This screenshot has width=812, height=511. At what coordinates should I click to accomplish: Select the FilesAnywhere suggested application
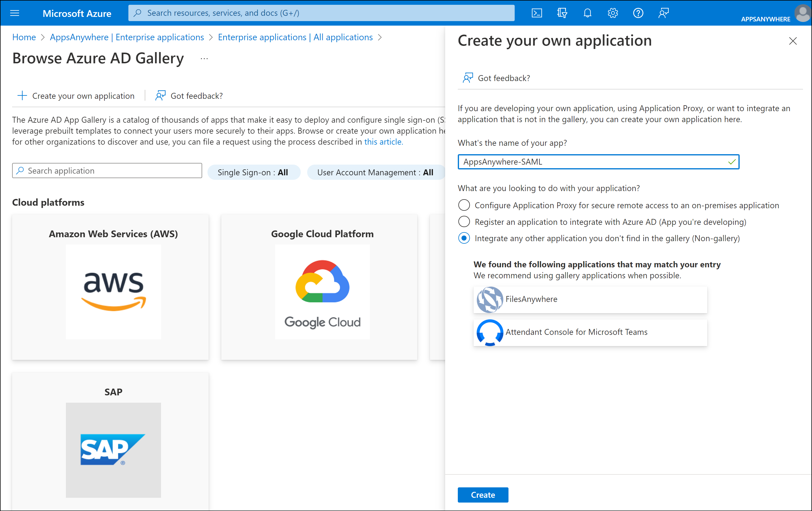pyautogui.click(x=590, y=299)
